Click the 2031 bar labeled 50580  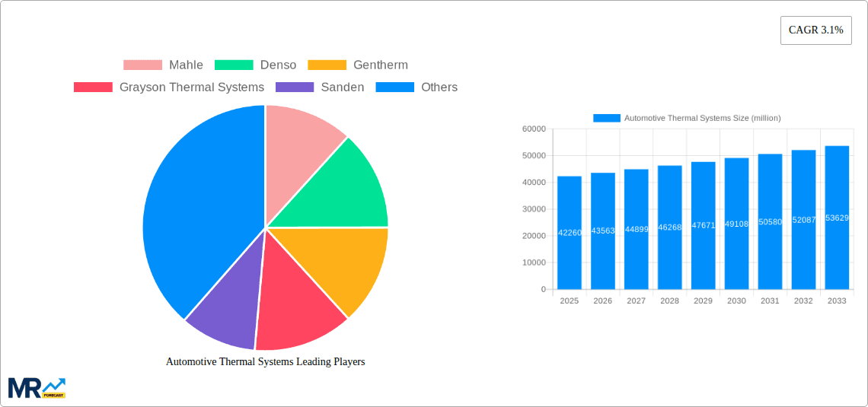click(770, 221)
